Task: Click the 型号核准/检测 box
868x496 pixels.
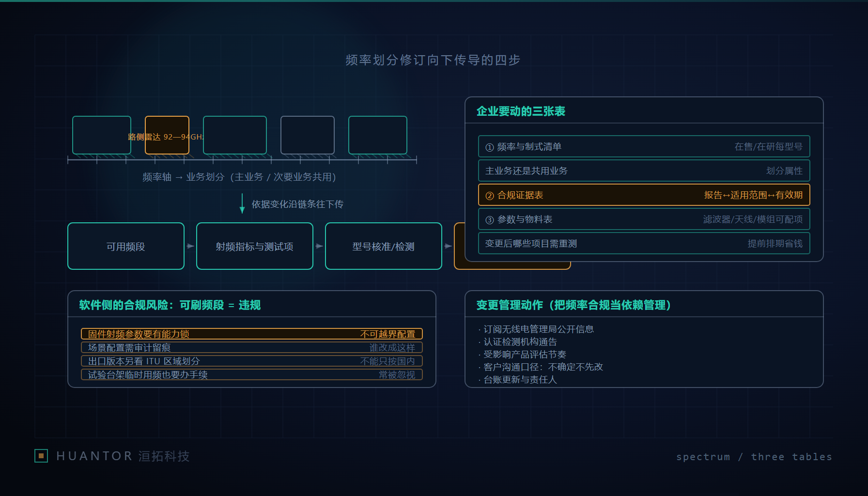Action: tap(384, 246)
